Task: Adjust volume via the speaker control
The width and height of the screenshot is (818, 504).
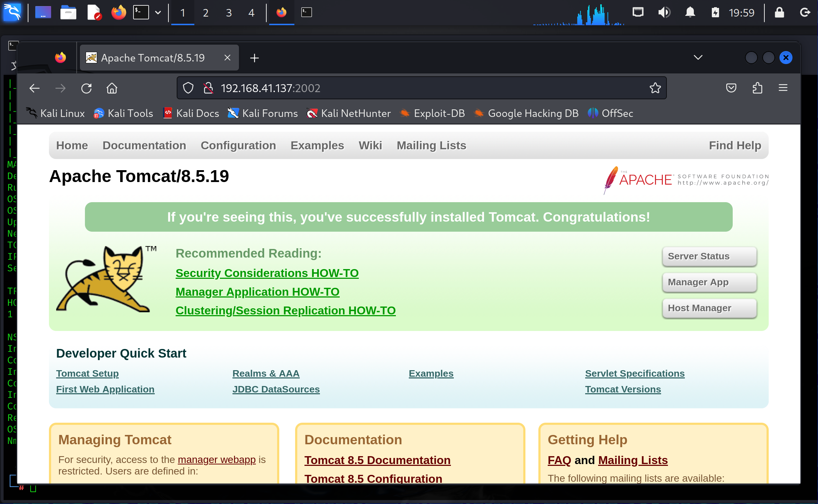Action: 664,12
